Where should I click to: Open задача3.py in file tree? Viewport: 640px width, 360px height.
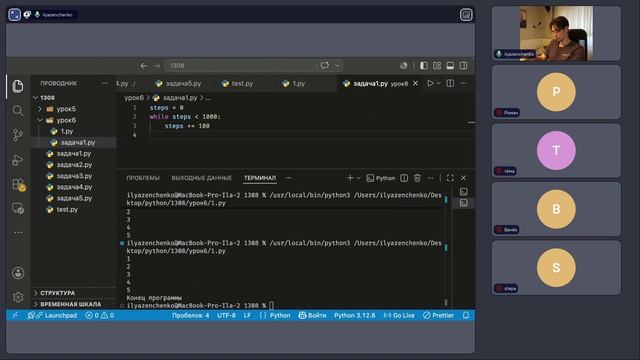coord(74,176)
